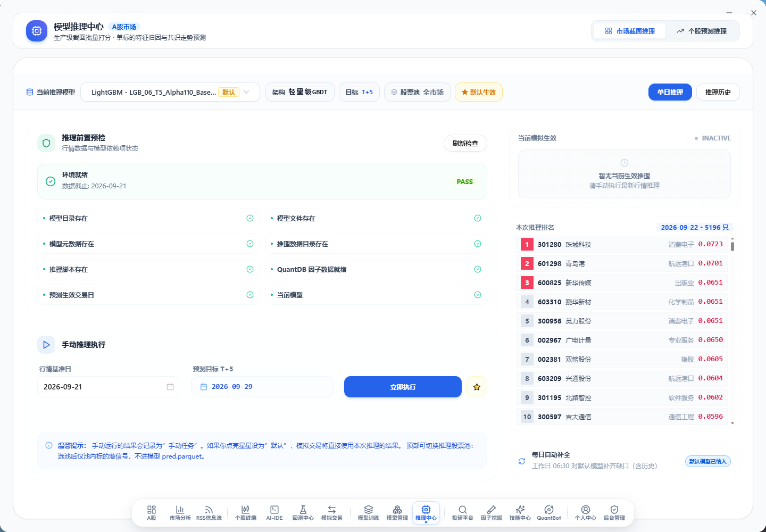Click the star icon beside 立即执行
The image size is (766, 532).
point(477,387)
